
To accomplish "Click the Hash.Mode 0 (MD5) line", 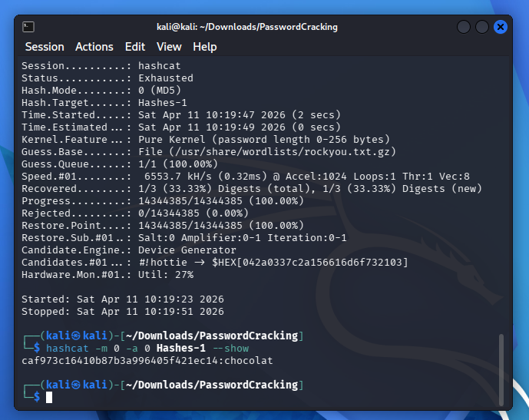I will click(101, 91).
